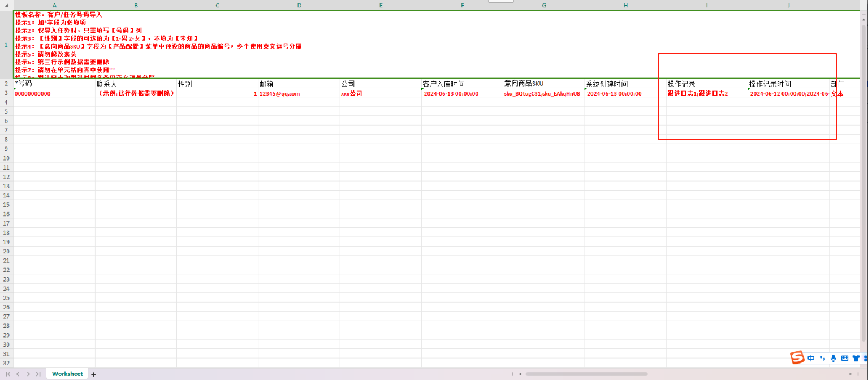The height and width of the screenshot is (380, 868).
Task: Click the *号码 header cell
Action: 54,84
